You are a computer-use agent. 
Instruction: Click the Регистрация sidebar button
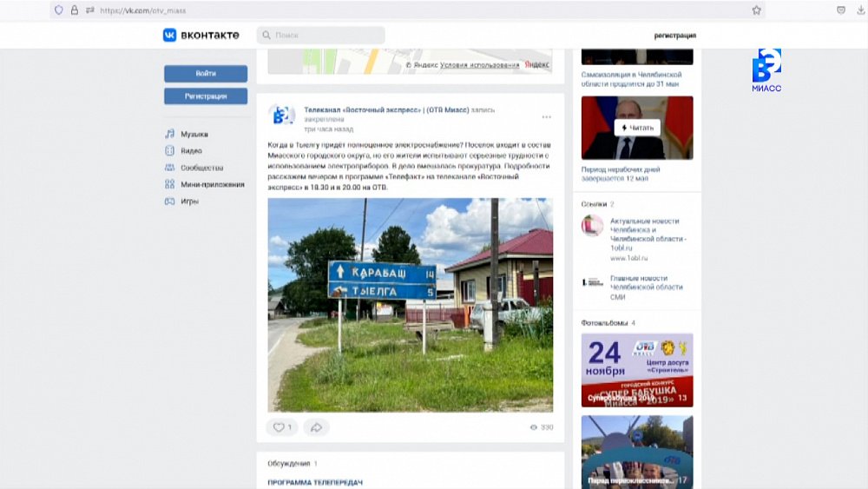206,96
